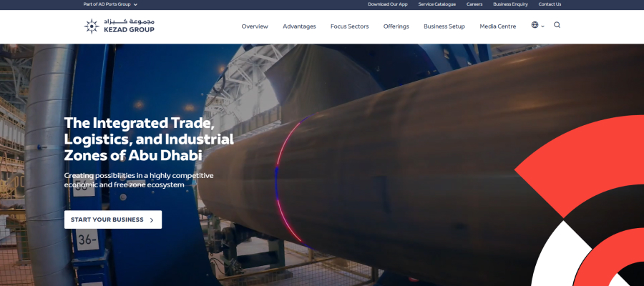Click the arrow inside Start Your Business
This screenshot has height=286, width=644.
point(152,220)
